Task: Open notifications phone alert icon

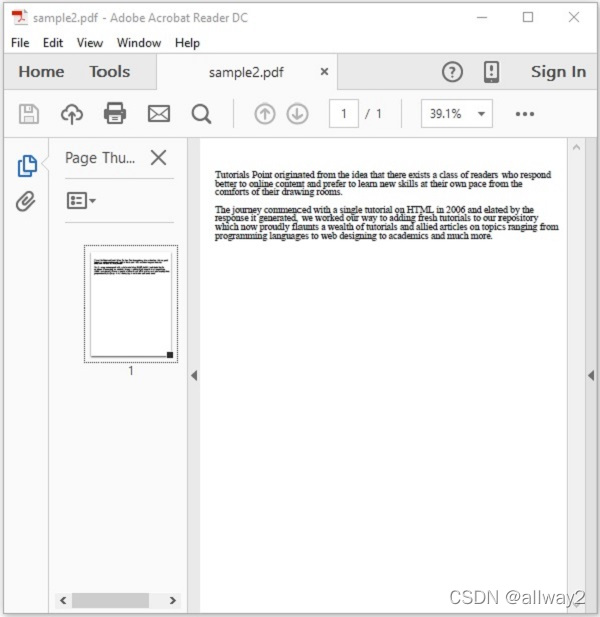Action: coord(491,72)
